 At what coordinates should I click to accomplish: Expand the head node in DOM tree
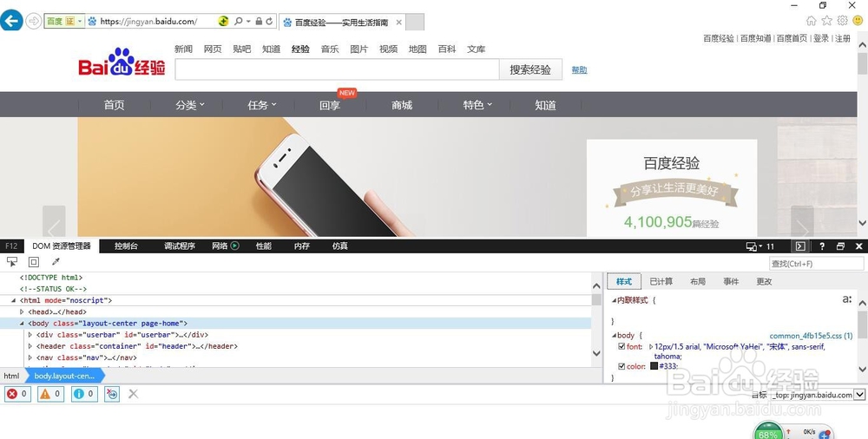click(x=23, y=312)
